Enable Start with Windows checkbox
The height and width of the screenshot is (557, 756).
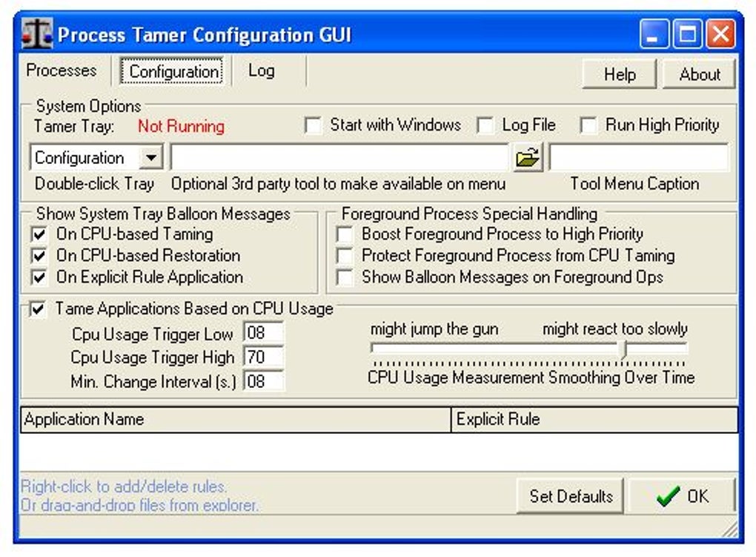[x=314, y=126]
